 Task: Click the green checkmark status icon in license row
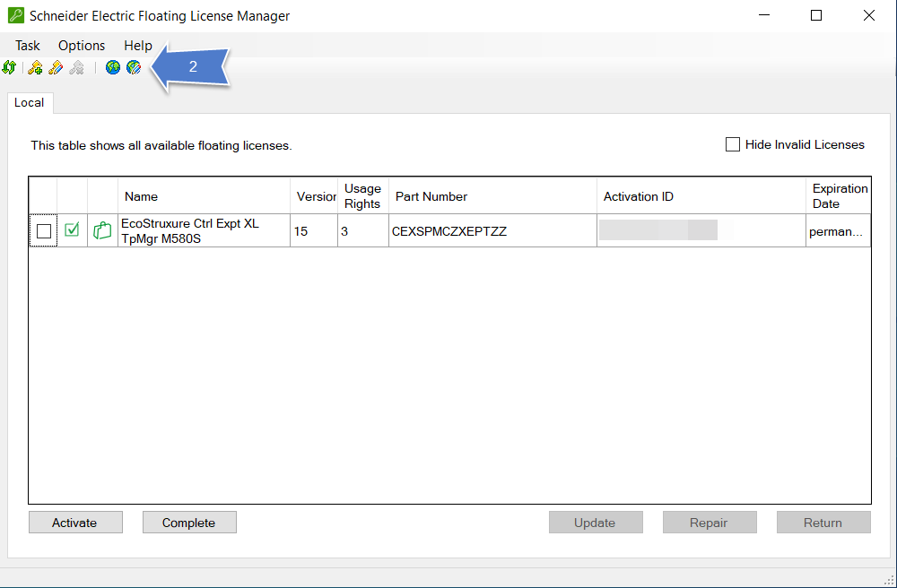click(x=72, y=229)
